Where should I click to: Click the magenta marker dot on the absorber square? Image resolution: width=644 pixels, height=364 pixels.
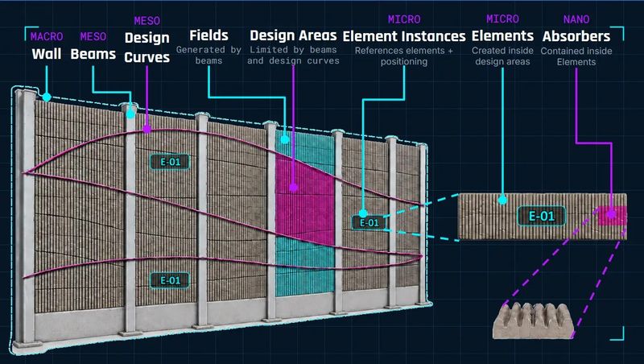click(612, 214)
